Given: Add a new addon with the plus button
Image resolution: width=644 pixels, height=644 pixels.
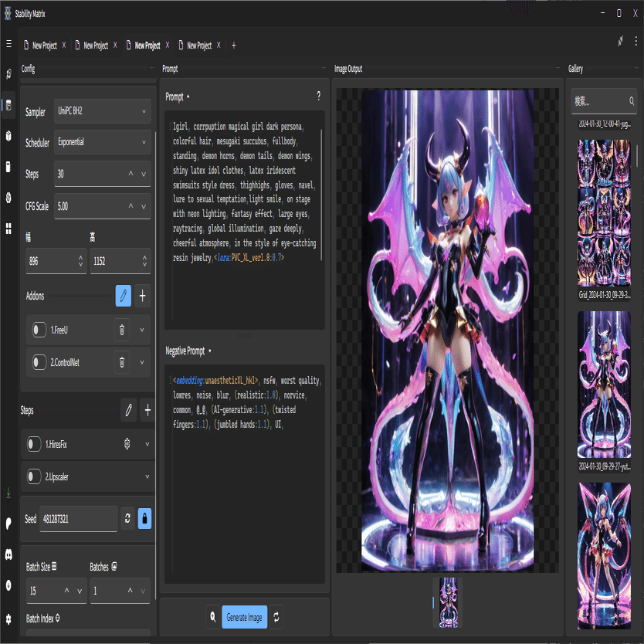Looking at the screenshot, I should point(142,295).
